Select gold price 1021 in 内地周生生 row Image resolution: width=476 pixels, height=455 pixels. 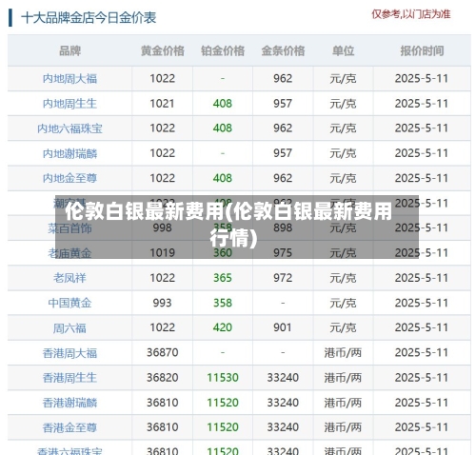(162, 104)
